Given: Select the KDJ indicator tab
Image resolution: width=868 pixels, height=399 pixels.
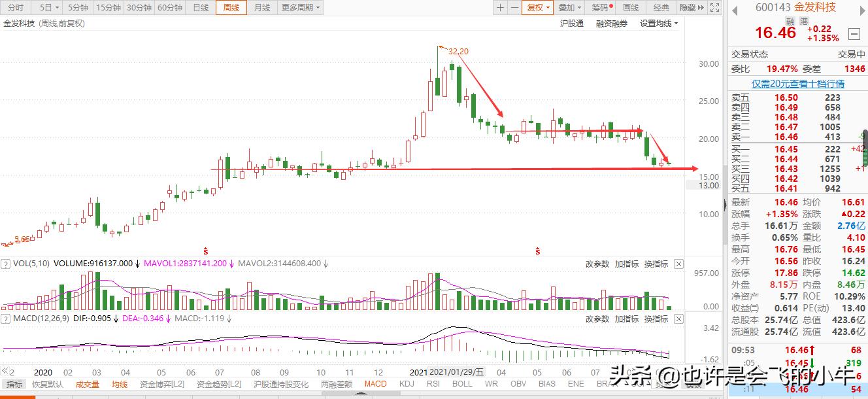Looking at the screenshot, I should (x=407, y=385).
